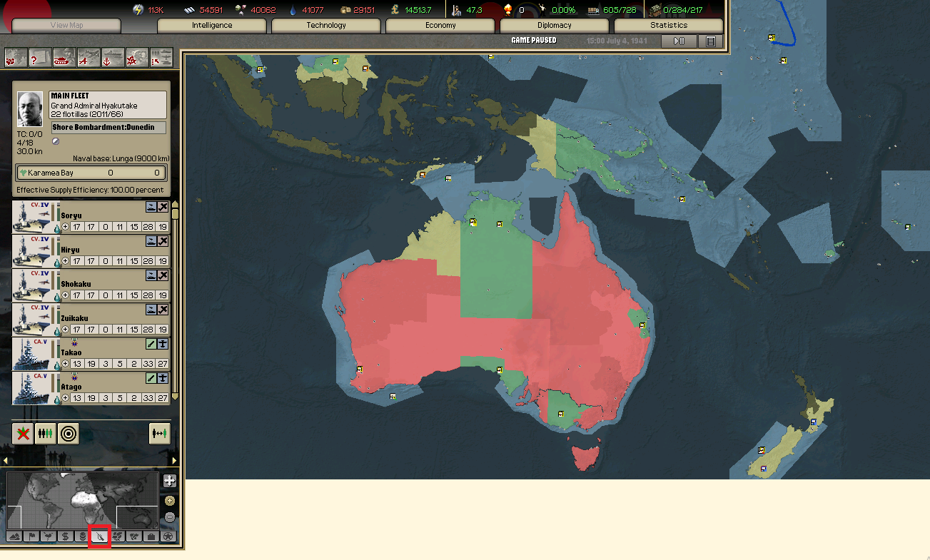Click the reorganize fleet arrows button
The image size is (930, 560).
(x=159, y=433)
